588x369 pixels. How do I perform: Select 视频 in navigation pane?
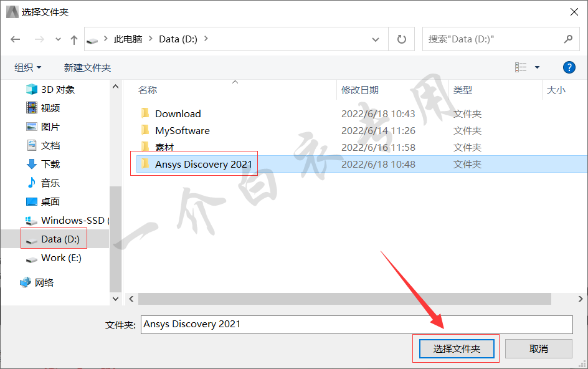(50, 108)
